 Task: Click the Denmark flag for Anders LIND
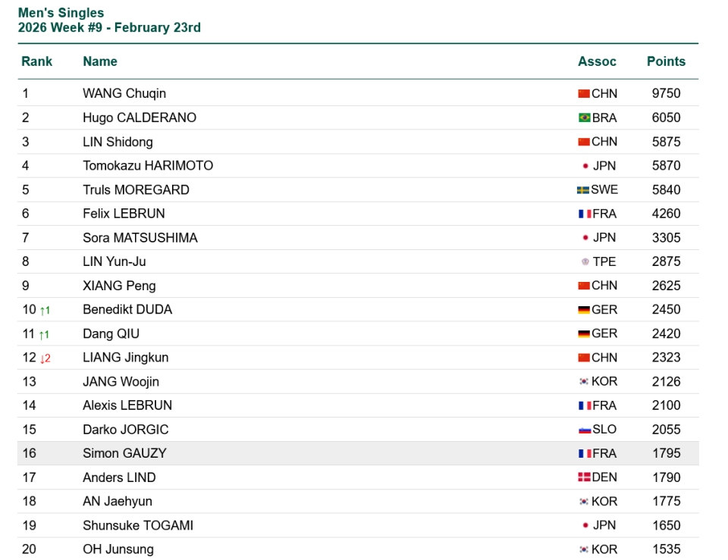click(x=584, y=477)
